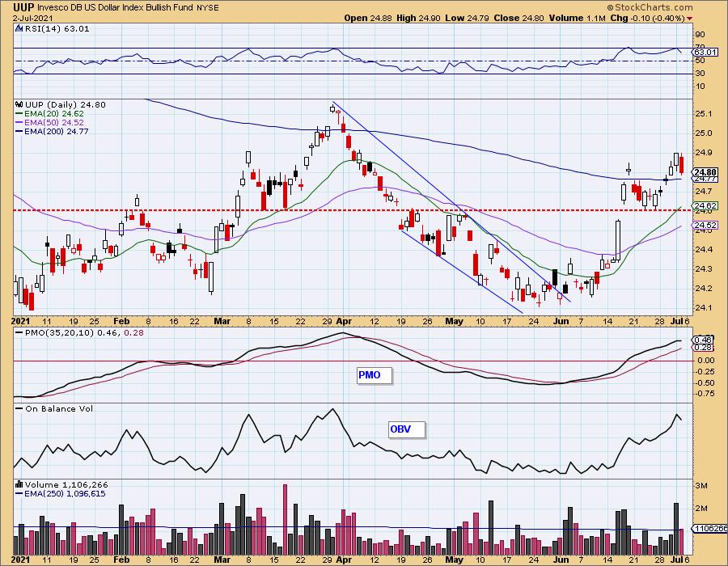
Task: Click the High 24.90 value
Action: click(x=418, y=18)
